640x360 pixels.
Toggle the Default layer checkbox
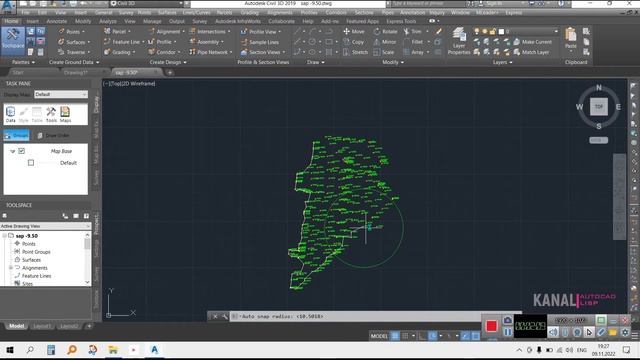click(x=31, y=163)
